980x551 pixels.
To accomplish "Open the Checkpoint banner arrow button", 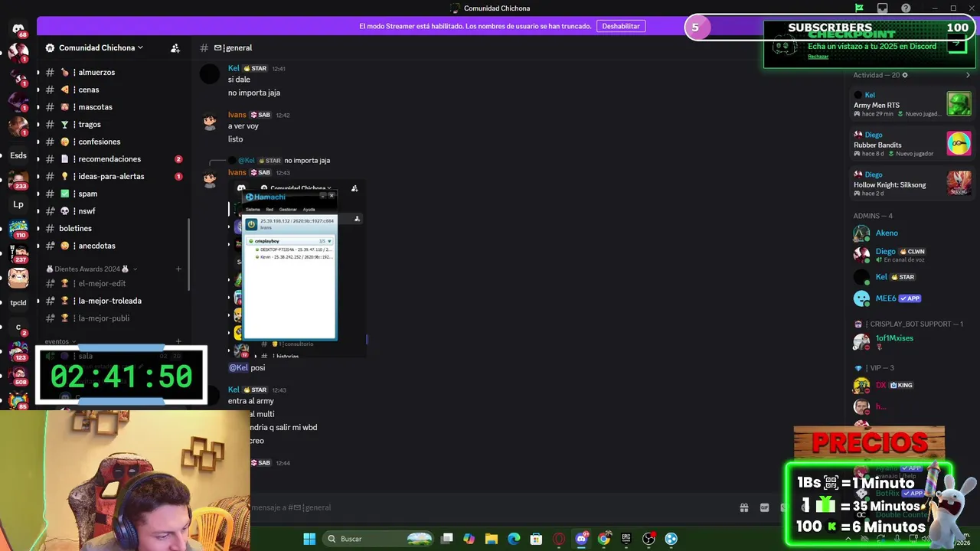I will coord(956,44).
